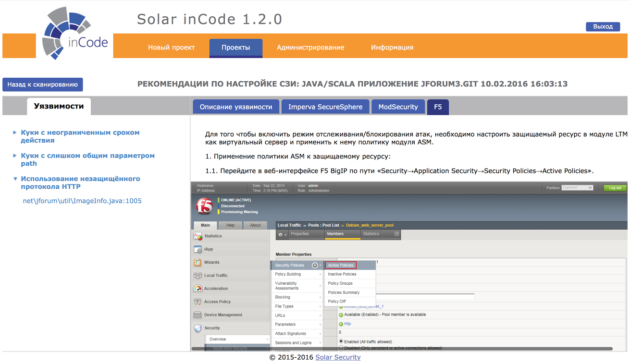
Task: Click the Назад к сканированию button
Action: (x=43, y=85)
